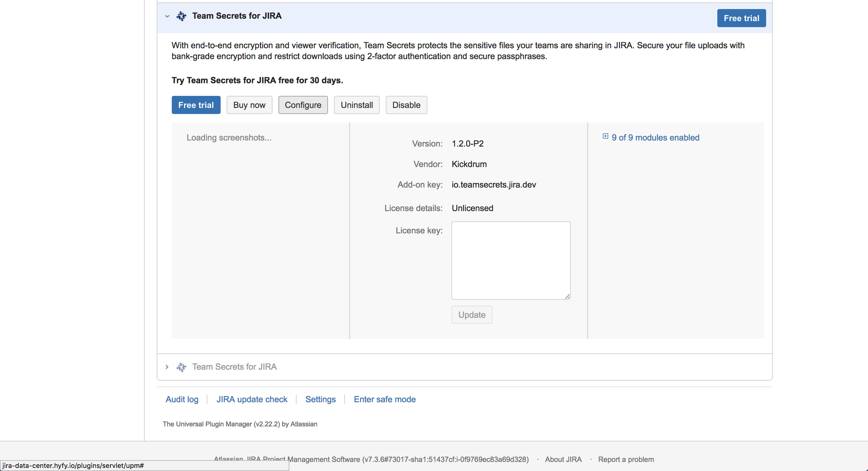
Task: Select the Unlicensed license details text
Action: 472,208
